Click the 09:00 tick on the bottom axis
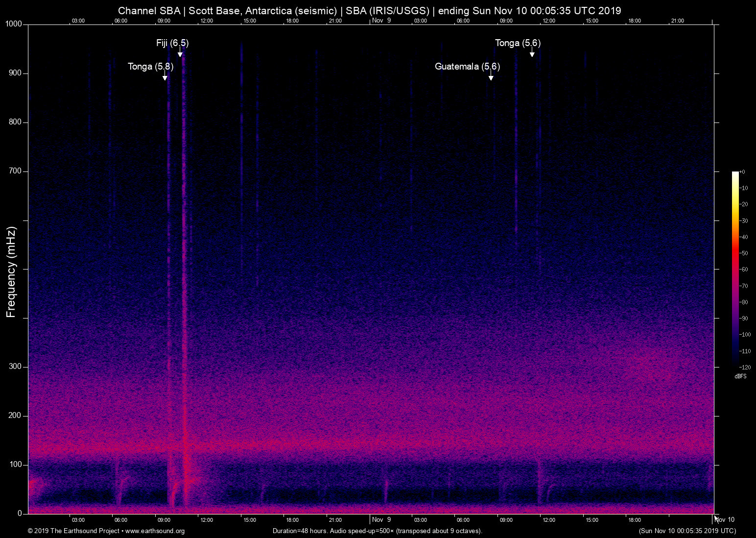Screen dimensions: 756x538 point(165,520)
